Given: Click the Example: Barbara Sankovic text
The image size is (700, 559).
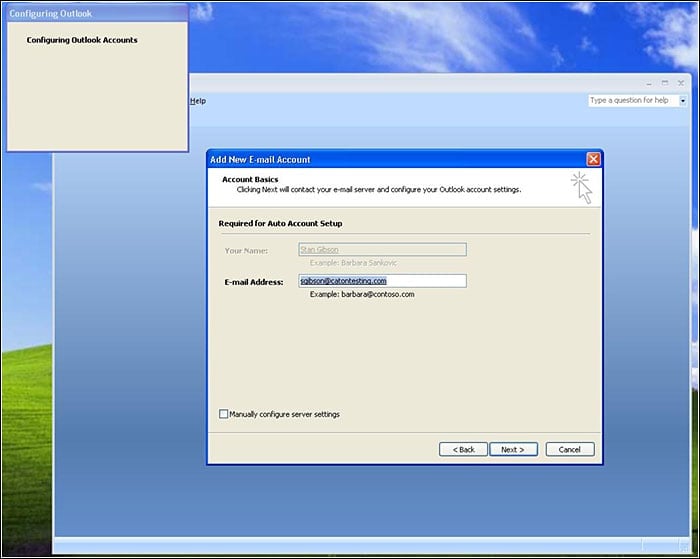Looking at the screenshot, I should click(x=353, y=263).
